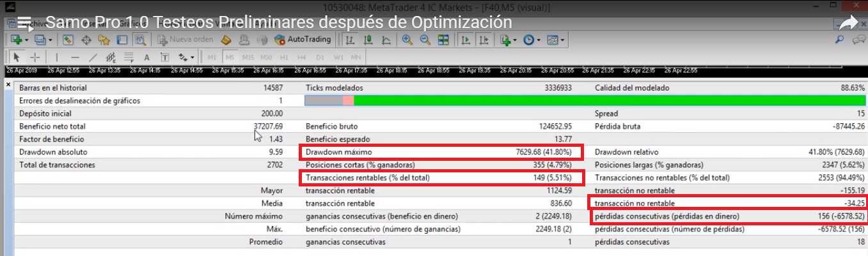Select the Horizontal Line tool
Image resolution: width=868 pixels, height=256 pixels.
click(x=75, y=57)
